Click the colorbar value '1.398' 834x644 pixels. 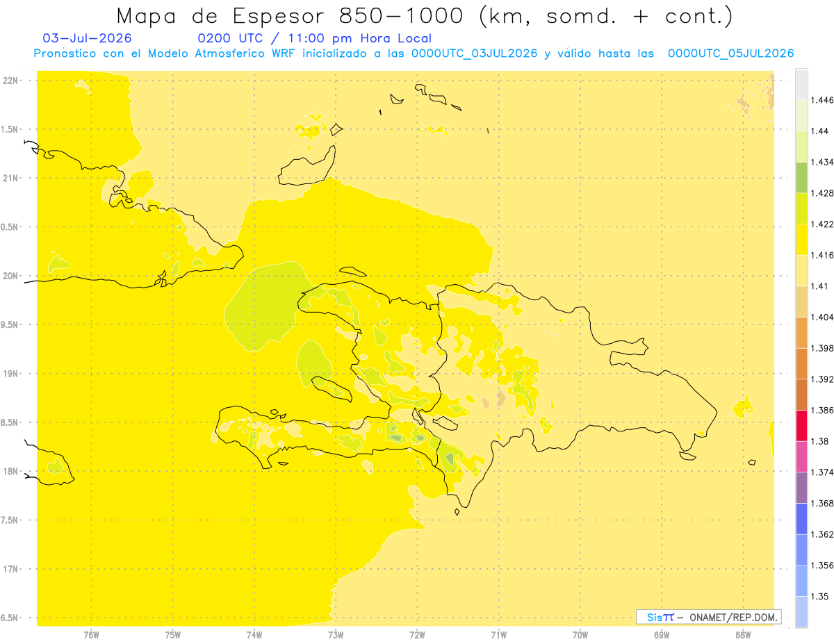[822, 348]
